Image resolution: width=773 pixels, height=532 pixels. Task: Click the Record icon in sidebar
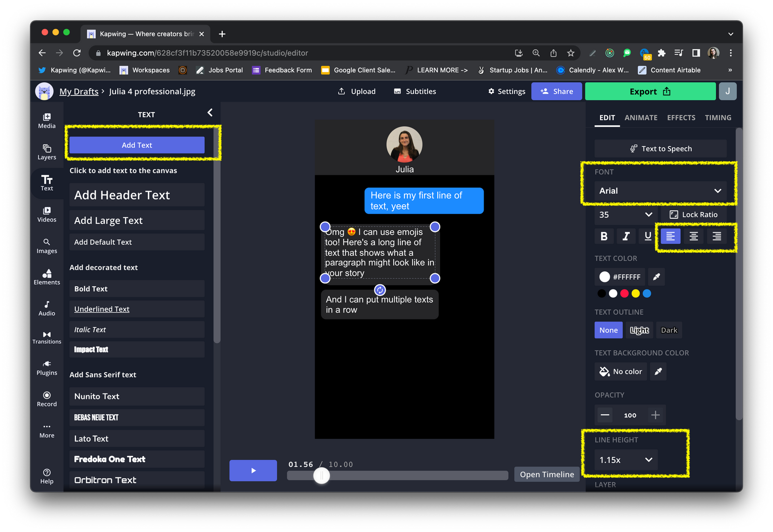point(47,399)
